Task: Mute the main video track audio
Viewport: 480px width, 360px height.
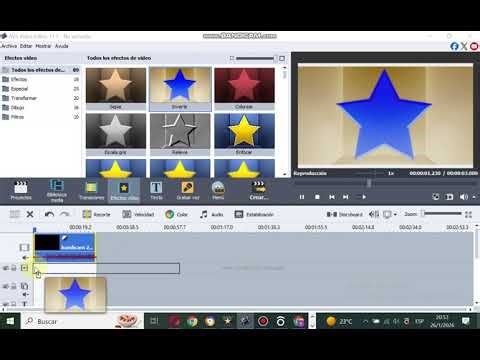Action: (25, 257)
